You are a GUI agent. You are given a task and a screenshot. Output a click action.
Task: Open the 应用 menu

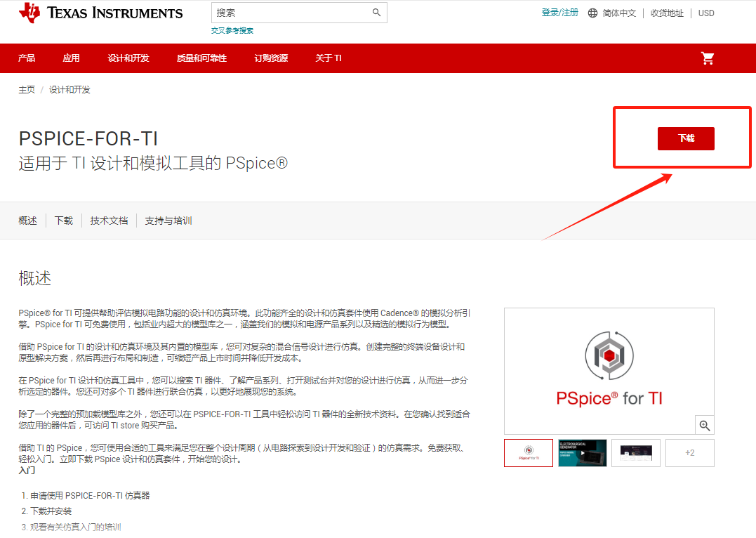click(71, 58)
